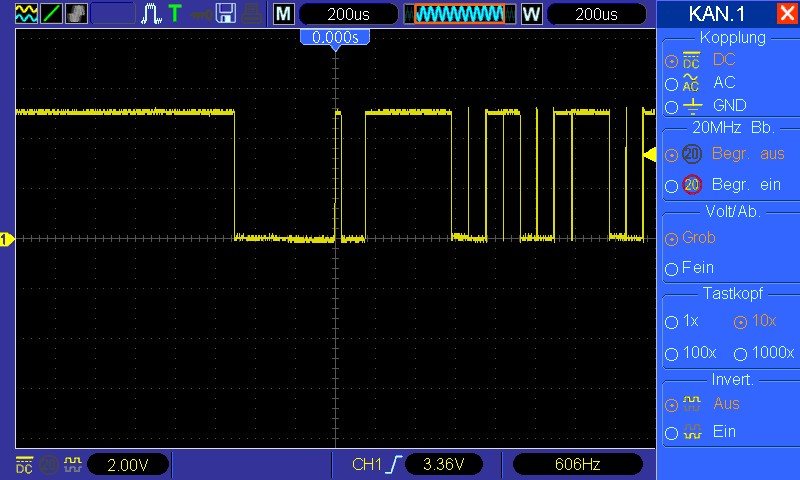Screen dimensions: 800x480
Task: Select GND coupling option
Action: coord(672,107)
